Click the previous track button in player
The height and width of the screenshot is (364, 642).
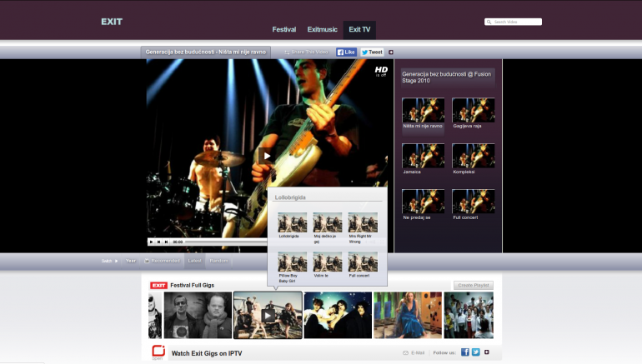[x=159, y=242]
